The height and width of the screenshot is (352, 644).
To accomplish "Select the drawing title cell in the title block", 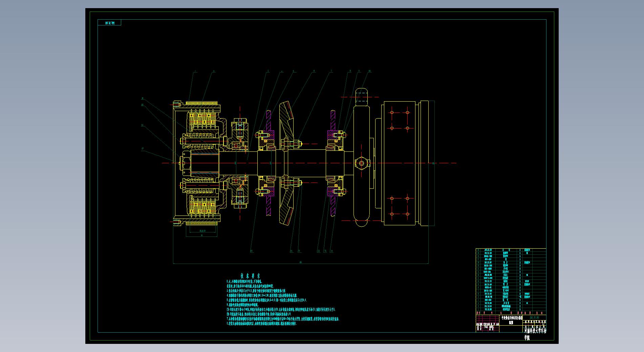I will (511, 320).
